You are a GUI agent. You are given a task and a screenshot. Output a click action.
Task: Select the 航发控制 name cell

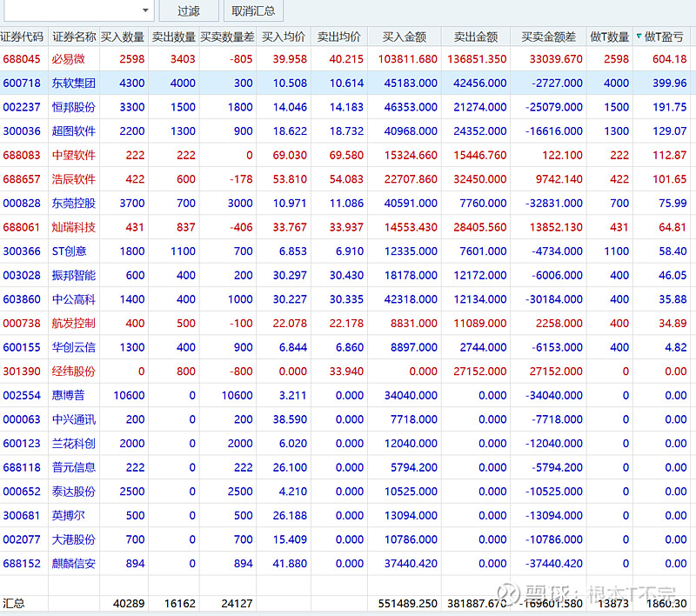coord(74,323)
